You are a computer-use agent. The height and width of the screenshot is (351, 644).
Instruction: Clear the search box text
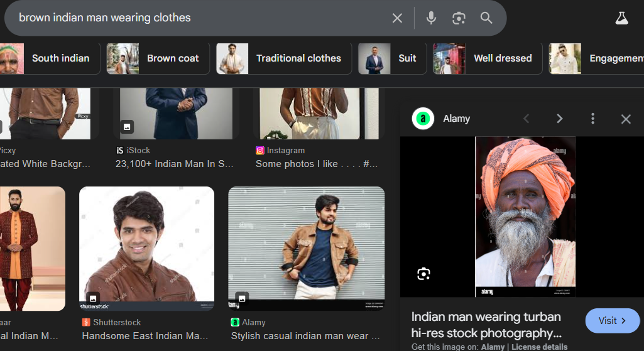397,18
